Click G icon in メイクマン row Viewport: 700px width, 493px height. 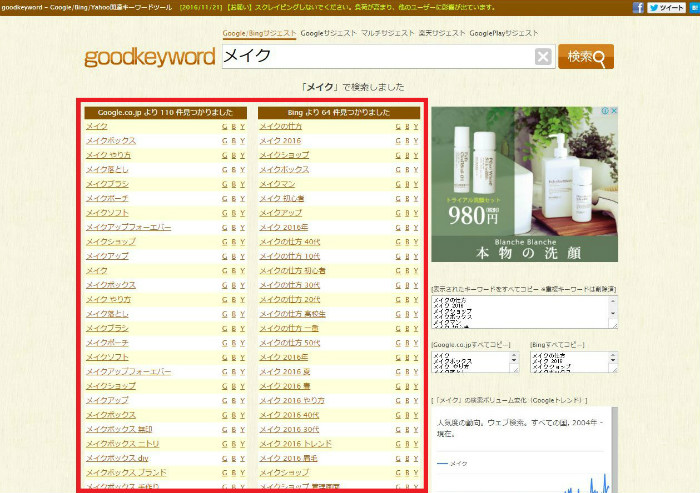coord(398,184)
